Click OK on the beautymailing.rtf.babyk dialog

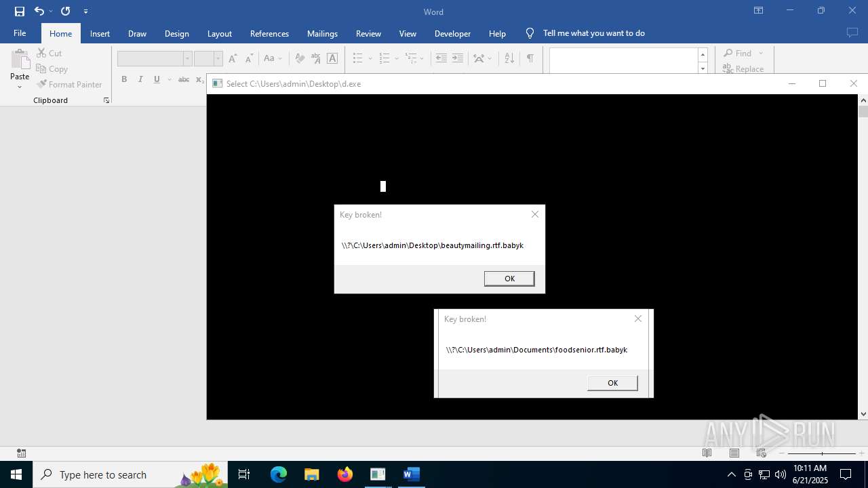(x=509, y=279)
